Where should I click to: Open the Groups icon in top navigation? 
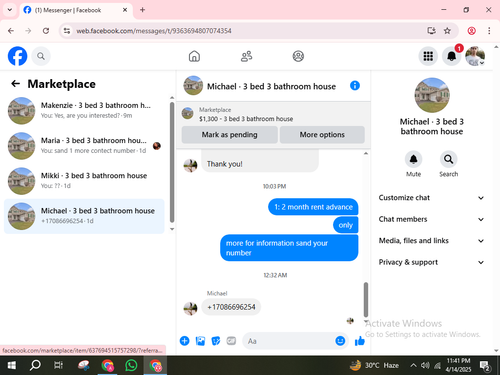click(298, 56)
